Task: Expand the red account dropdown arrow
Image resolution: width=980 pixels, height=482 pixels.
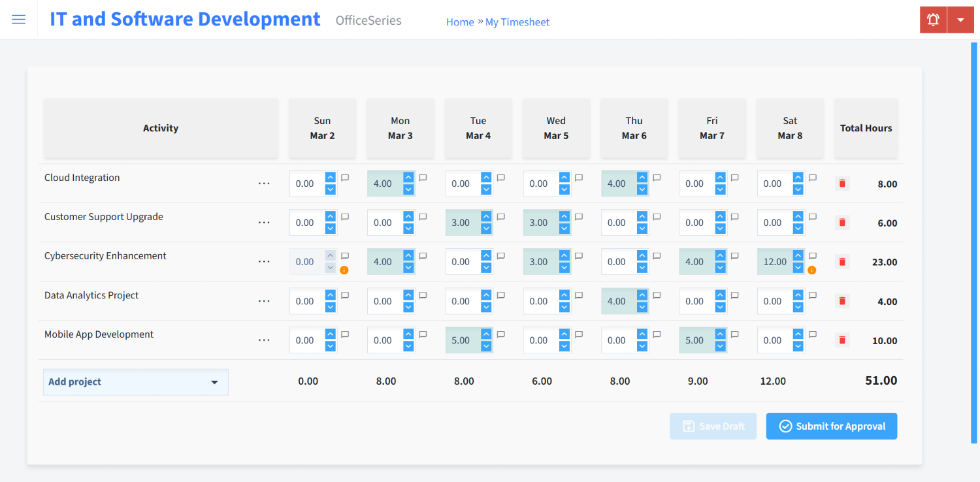Action: point(960,20)
